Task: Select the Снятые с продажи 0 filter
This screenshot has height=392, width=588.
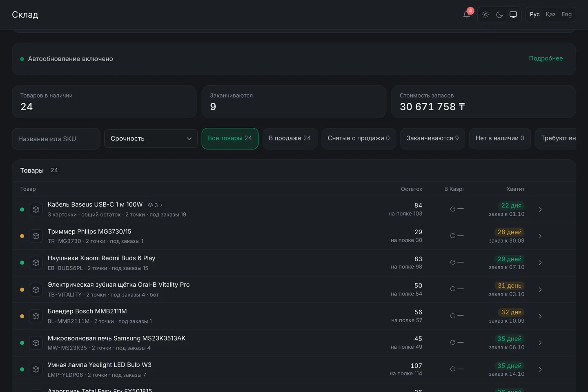Action: click(359, 138)
